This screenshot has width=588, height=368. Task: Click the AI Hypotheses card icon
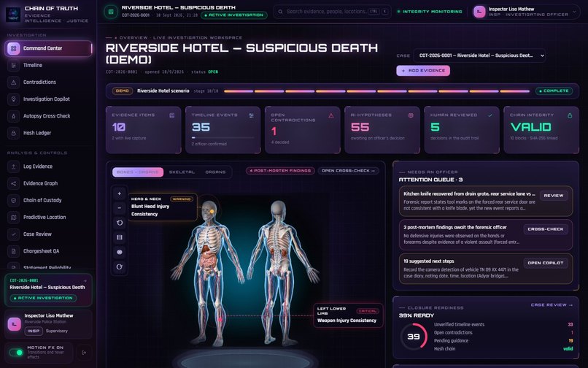point(411,115)
